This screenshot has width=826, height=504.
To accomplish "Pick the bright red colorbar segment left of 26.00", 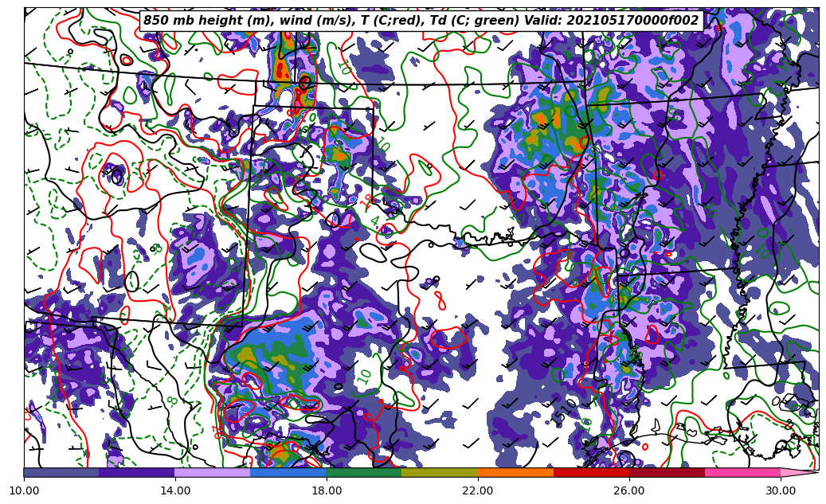I will tap(591, 472).
